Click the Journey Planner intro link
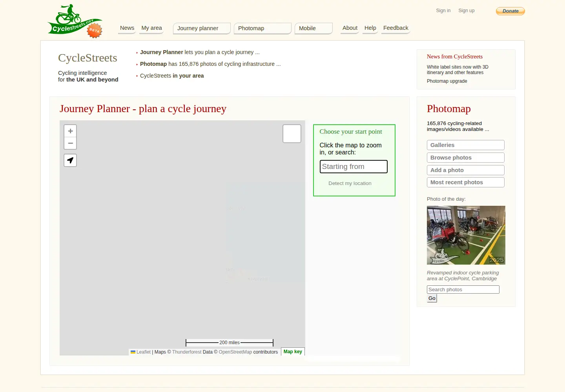565x392 pixels. coord(200,52)
